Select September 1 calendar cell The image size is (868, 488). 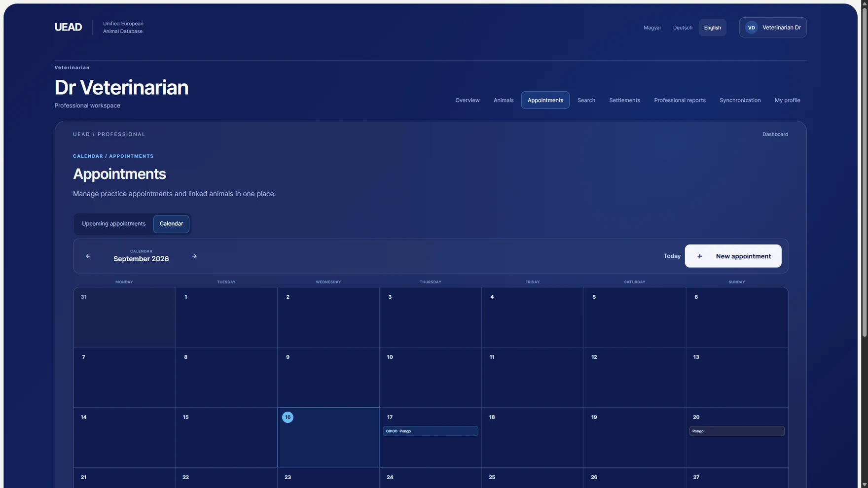(x=226, y=317)
